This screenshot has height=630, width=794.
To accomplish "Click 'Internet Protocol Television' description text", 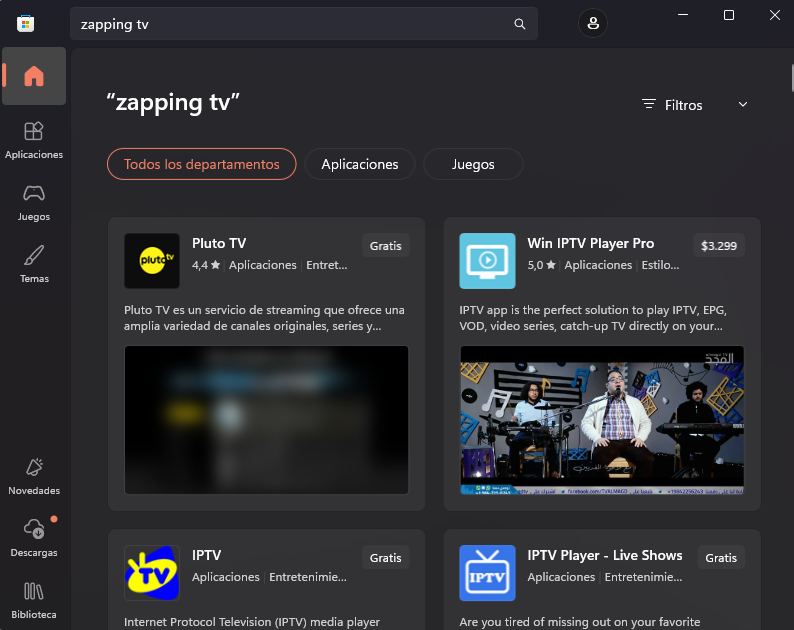I will click(252, 622).
